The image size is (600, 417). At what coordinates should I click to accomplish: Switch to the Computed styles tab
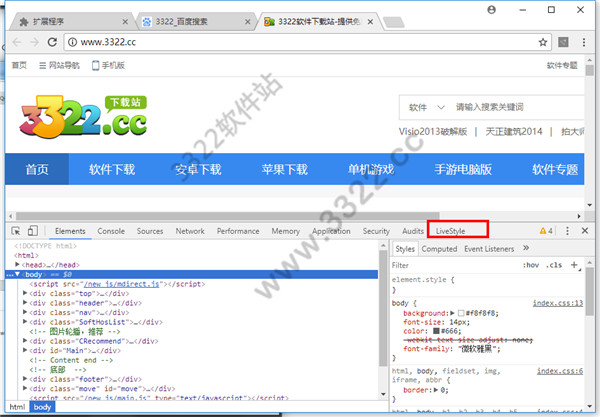439,249
